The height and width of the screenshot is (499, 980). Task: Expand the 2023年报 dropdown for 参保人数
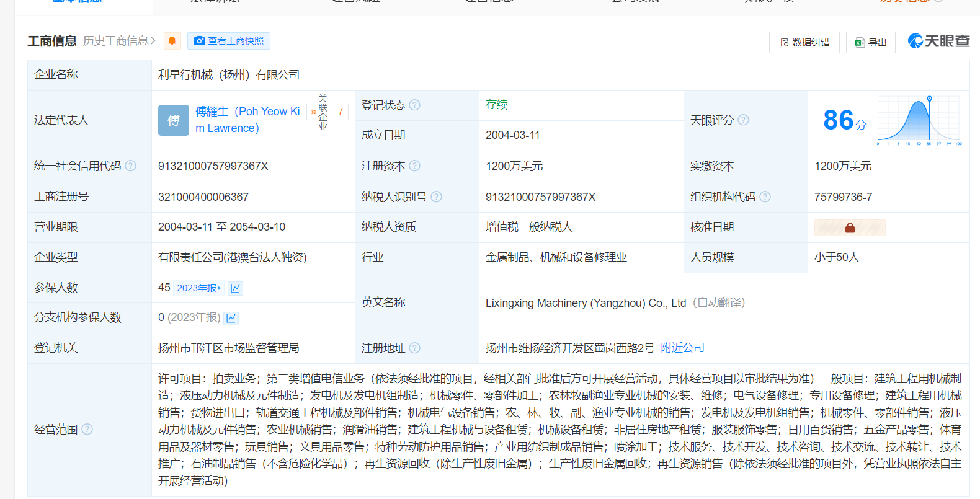(198, 288)
